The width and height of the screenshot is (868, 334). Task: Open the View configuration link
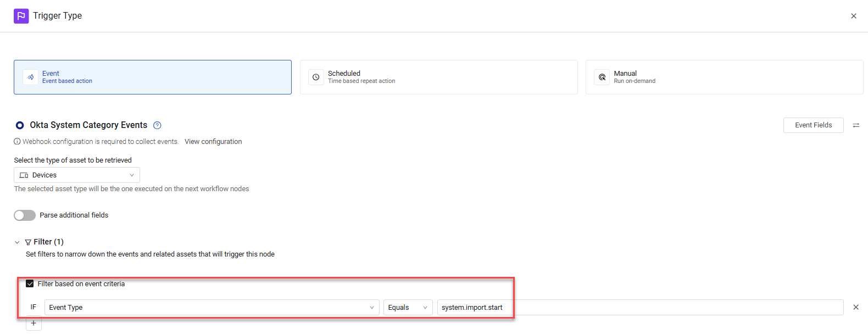(x=213, y=142)
